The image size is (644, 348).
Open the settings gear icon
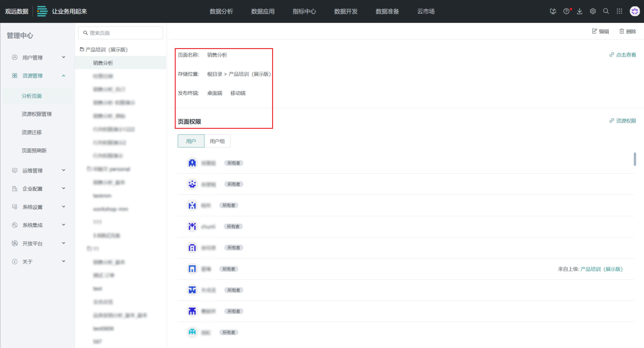(x=593, y=11)
